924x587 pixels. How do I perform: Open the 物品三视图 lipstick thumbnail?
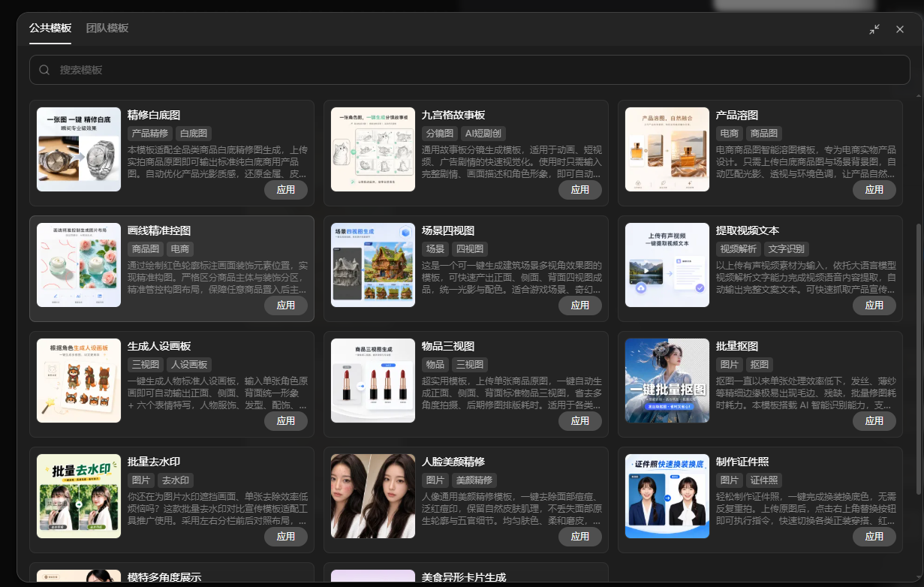coord(373,381)
